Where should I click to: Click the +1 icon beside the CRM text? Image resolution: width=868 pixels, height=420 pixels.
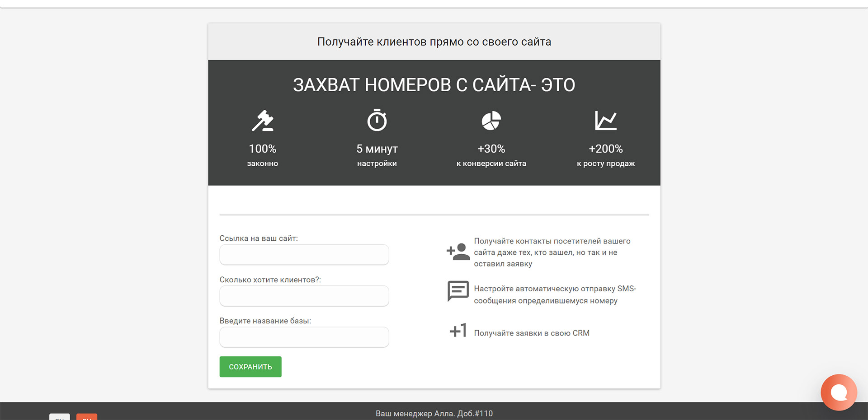tap(458, 331)
